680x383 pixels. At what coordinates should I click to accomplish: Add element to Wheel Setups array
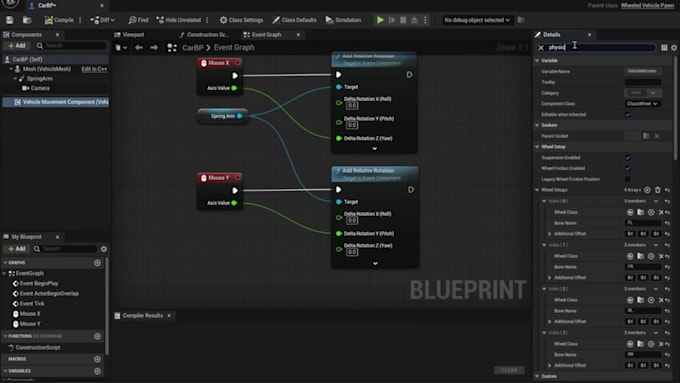pyautogui.click(x=647, y=190)
